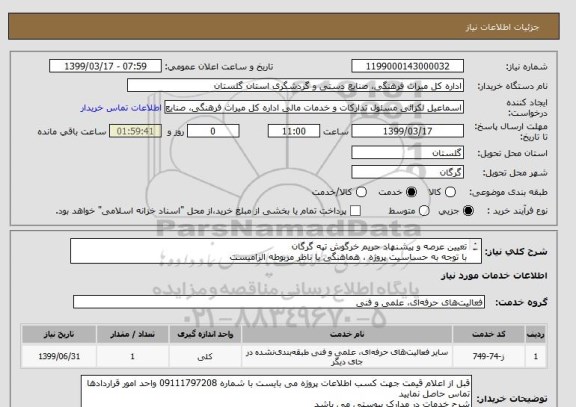Screen dimensions: 576x407
Task: Click the شهر محل تحویل field گرگان
Action: [407, 172]
